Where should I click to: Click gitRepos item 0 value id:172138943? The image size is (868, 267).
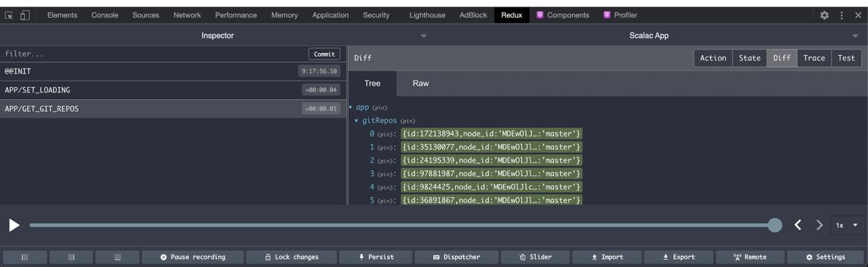point(492,134)
